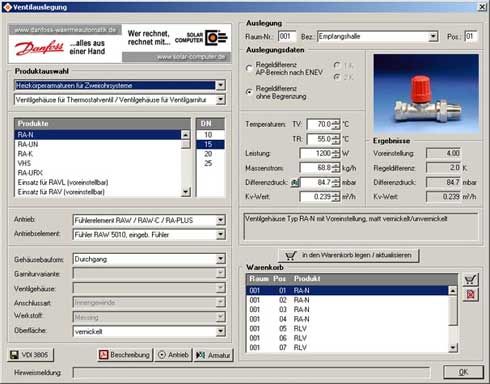Open the Oberfläche dropdown
Screen dimensions: 490x384
pyautogui.click(x=220, y=331)
